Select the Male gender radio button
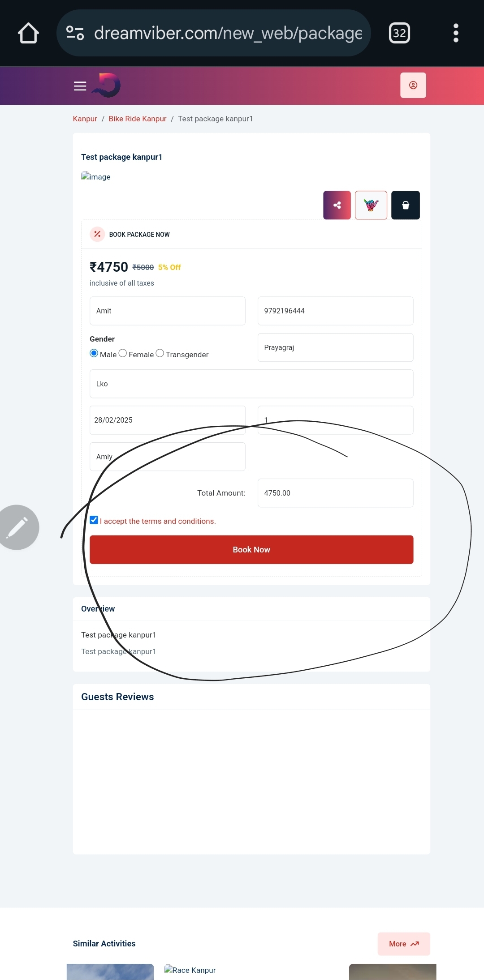Viewport: 484px width, 980px height. coord(94,353)
